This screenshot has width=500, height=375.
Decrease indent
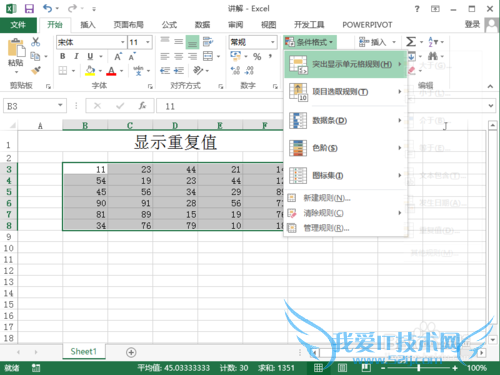(165, 70)
